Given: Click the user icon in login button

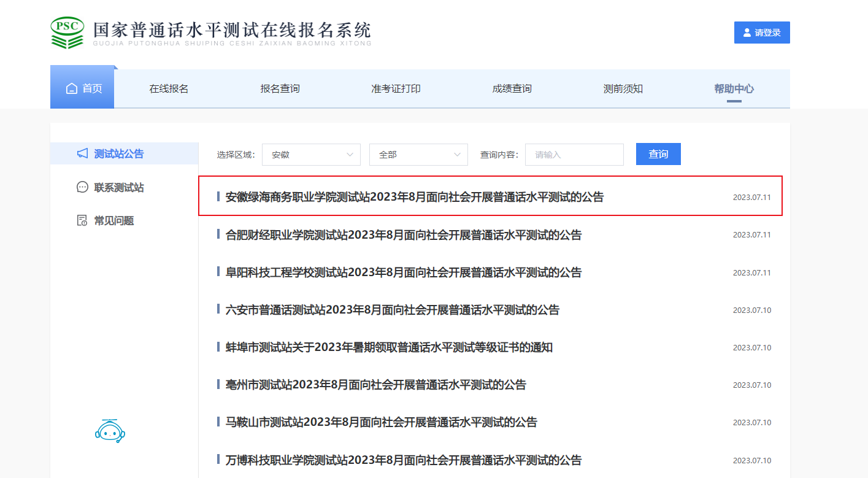Looking at the screenshot, I should [747, 33].
